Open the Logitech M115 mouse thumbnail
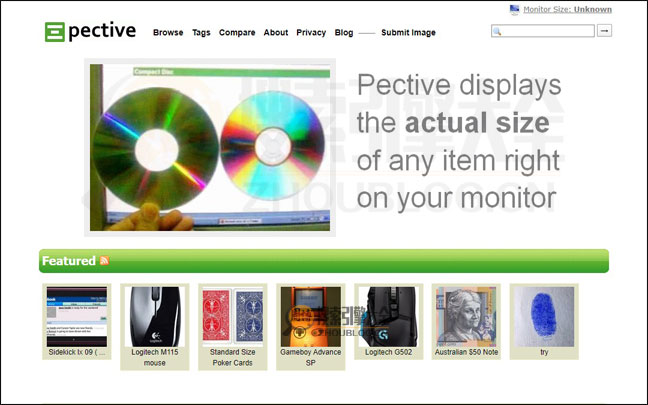 point(155,317)
